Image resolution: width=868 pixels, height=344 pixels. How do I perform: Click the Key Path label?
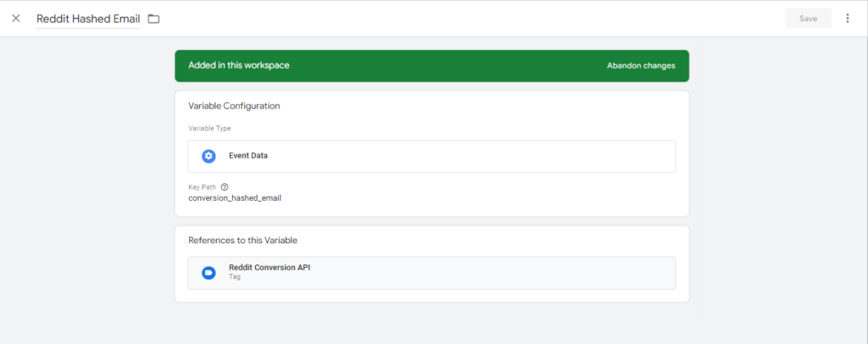pyautogui.click(x=203, y=187)
